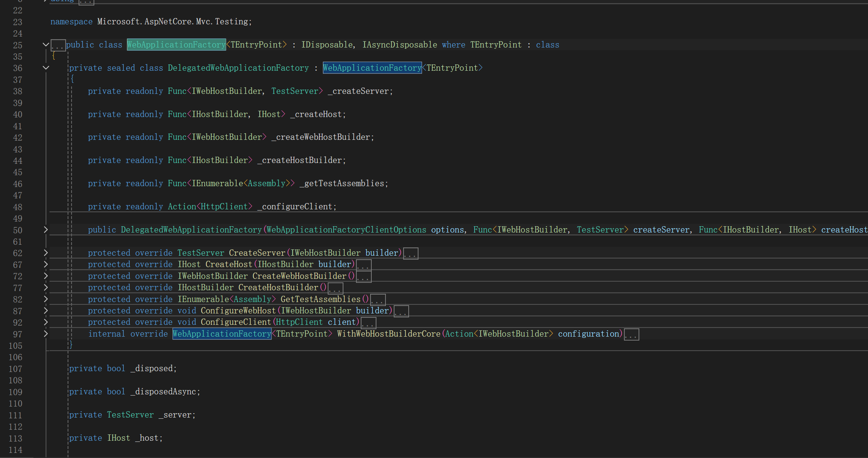Click 'DelegatedWebApplicationFactory' class name on line 36
868x458 pixels.
pyautogui.click(x=239, y=68)
